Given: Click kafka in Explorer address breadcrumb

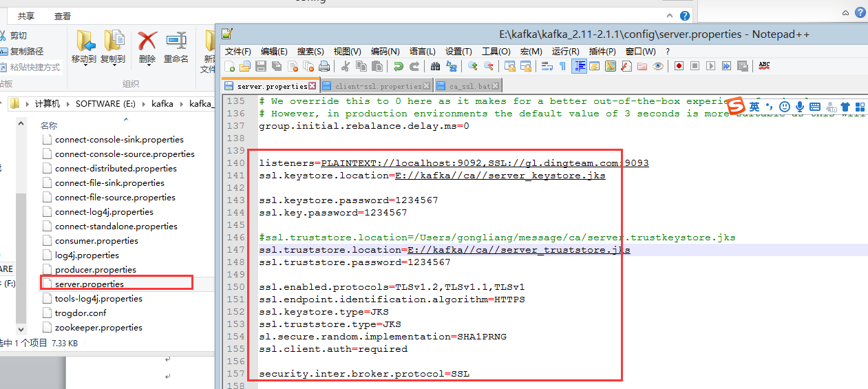Looking at the screenshot, I should 162,103.
